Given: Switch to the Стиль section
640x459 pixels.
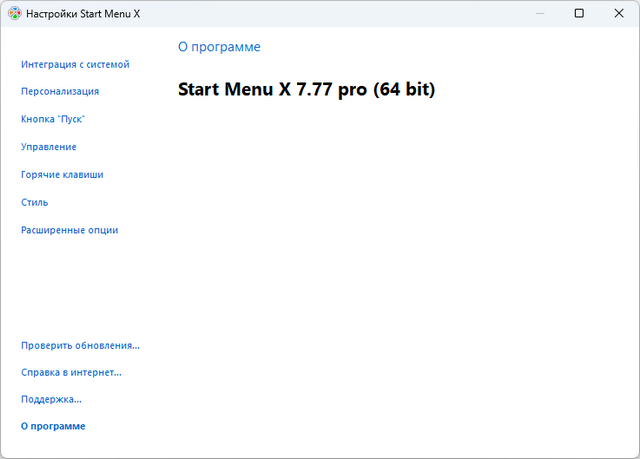Looking at the screenshot, I should pyautogui.click(x=34, y=202).
